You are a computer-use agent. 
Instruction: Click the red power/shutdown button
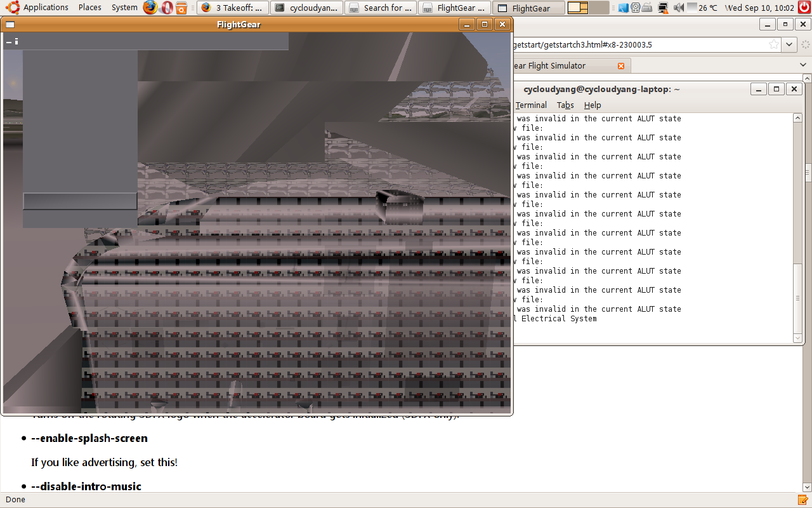(x=804, y=8)
